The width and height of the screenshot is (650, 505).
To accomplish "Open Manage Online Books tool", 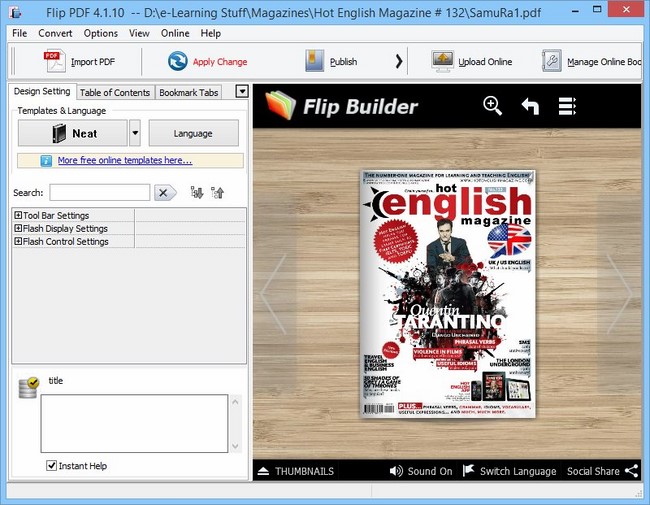I will pyautogui.click(x=552, y=61).
